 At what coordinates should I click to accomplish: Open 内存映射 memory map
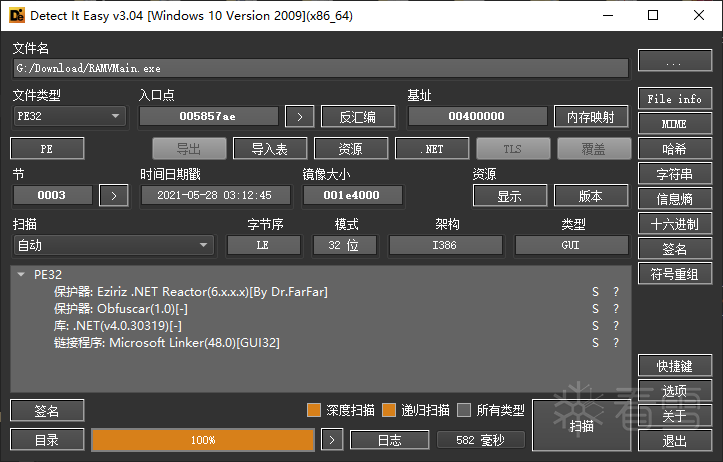coord(591,117)
